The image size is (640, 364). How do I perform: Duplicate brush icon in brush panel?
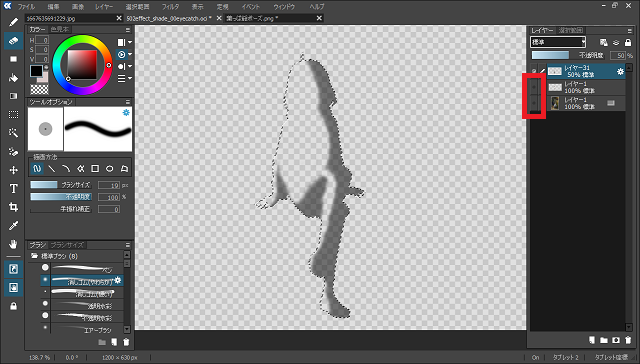[114, 342]
